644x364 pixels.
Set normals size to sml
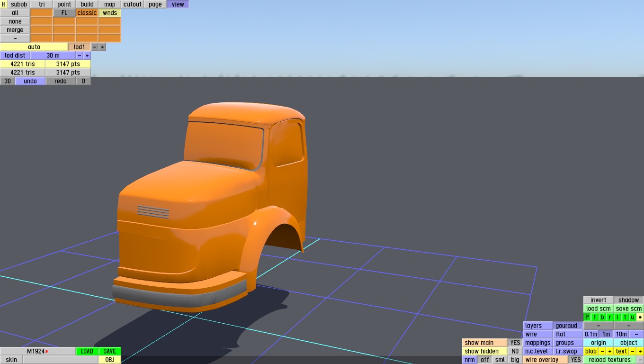(x=500, y=360)
